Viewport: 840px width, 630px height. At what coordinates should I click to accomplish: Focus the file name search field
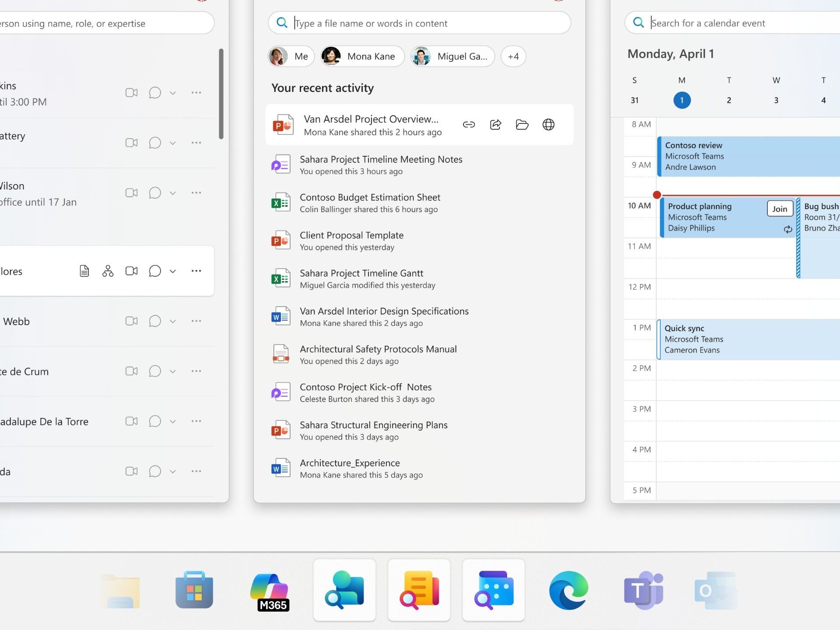coord(419,23)
